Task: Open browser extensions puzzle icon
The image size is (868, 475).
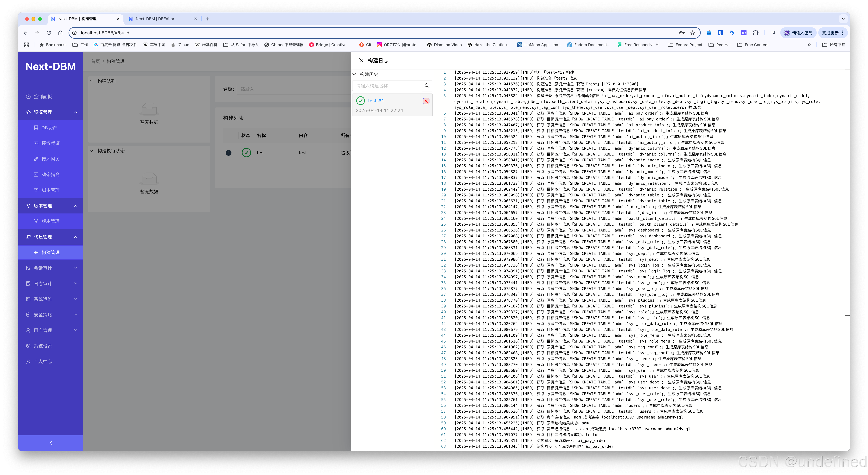Action: [x=756, y=33]
